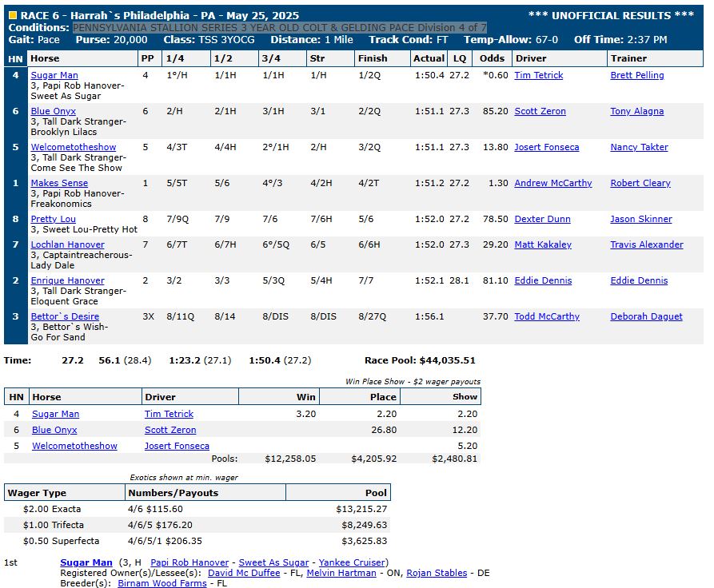View trainer Nancy Takter's profile
This screenshot has width=714, height=588.
click(x=639, y=147)
